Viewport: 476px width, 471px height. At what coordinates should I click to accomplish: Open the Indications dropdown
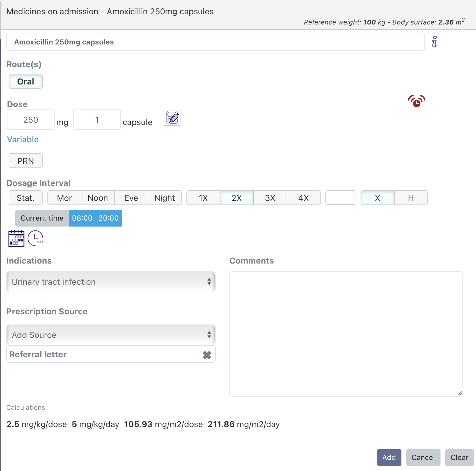click(x=111, y=282)
